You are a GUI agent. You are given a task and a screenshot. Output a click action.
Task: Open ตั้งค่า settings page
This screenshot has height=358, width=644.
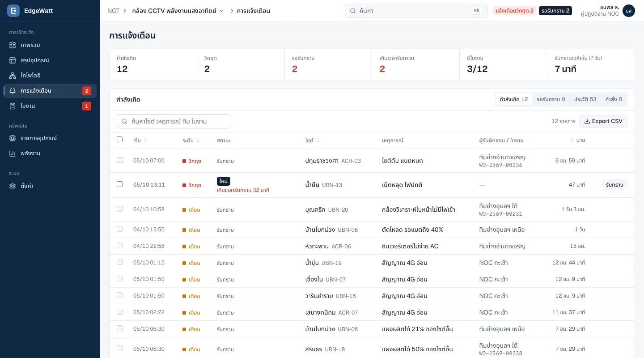coord(50,186)
